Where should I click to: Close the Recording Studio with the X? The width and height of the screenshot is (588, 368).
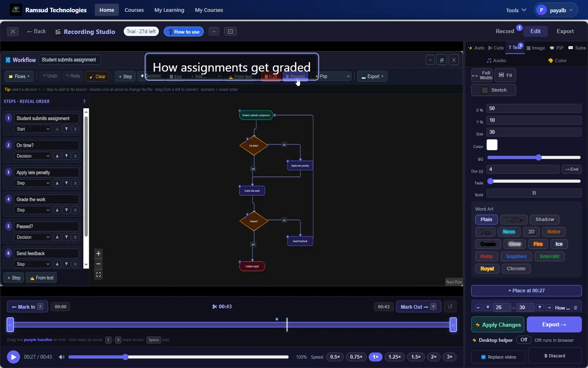pyautogui.click(x=13, y=31)
